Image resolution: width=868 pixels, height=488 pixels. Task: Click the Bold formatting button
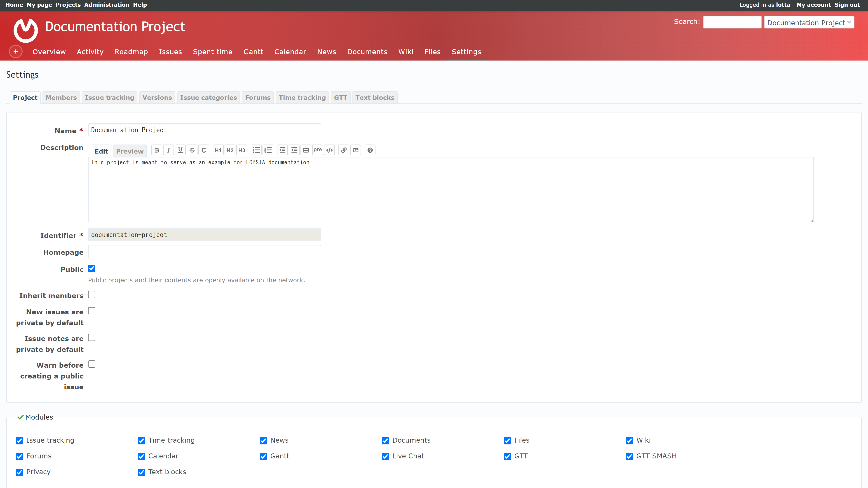coord(157,150)
